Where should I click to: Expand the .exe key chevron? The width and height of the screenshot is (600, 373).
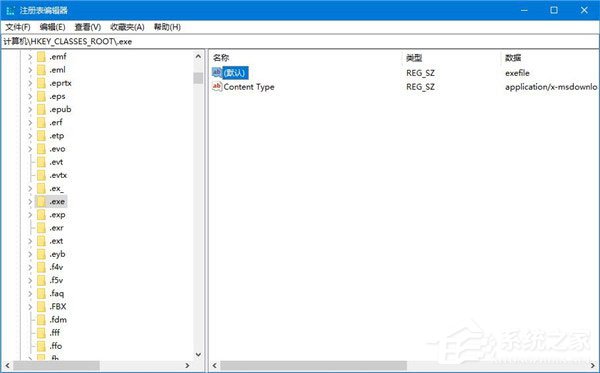pos(30,202)
